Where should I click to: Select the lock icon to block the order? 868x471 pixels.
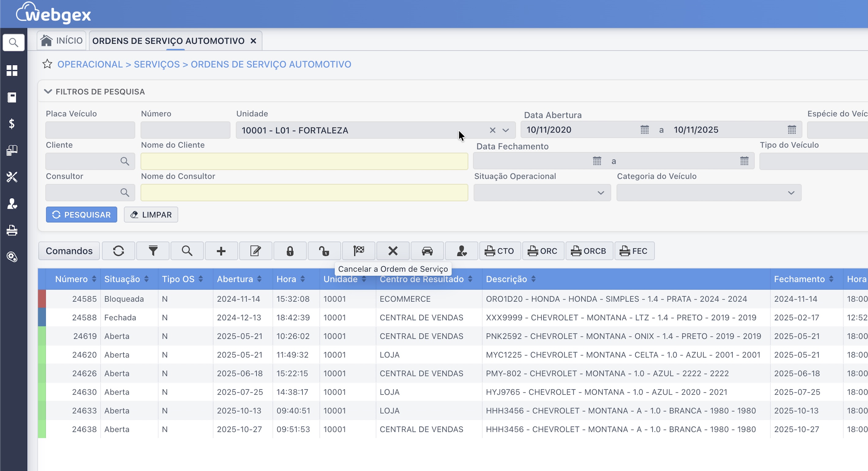tap(290, 251)
